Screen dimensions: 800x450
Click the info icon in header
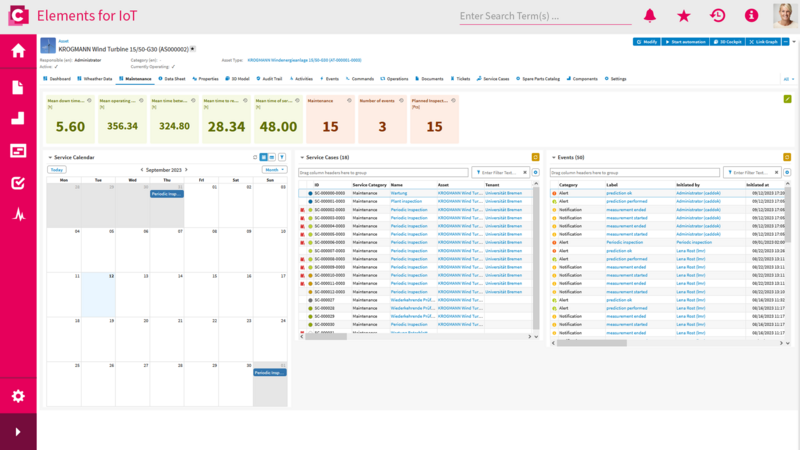[x=751, y=16]
